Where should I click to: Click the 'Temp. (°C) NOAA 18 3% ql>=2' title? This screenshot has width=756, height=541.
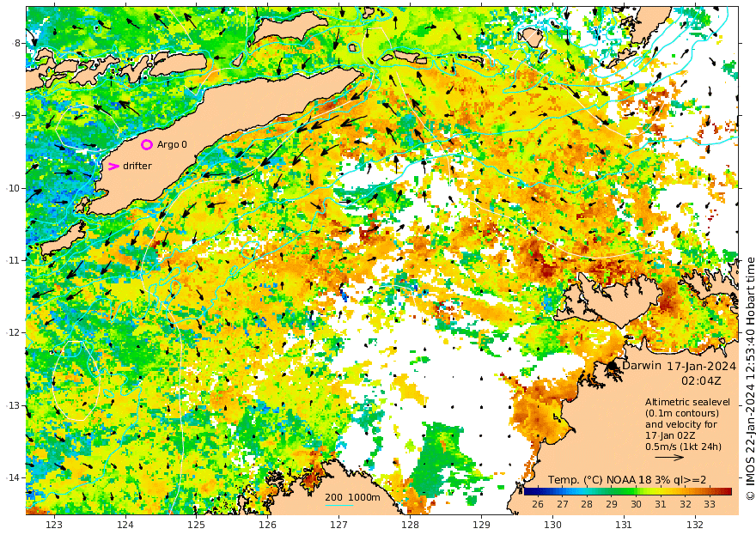pos(628,480)
